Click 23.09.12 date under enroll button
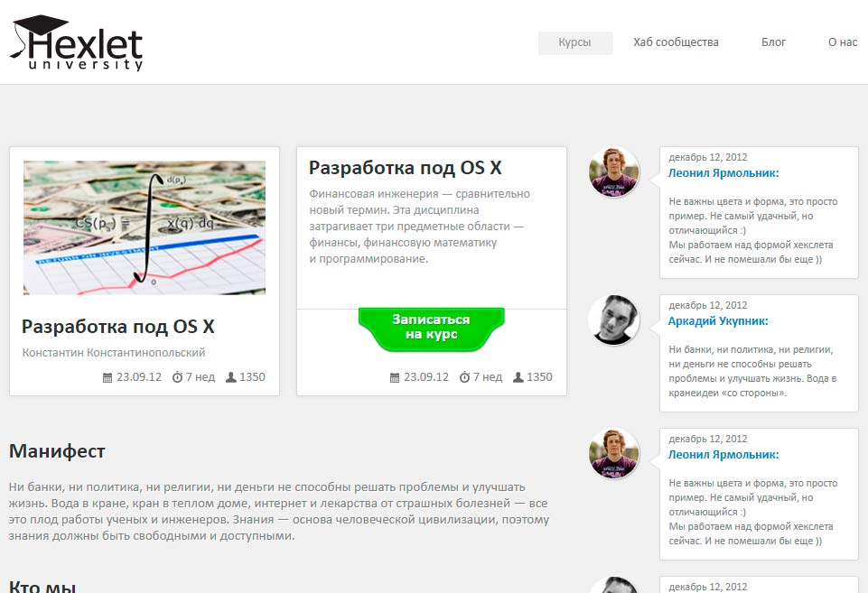The width and height of the screenshot is (868, 593). point(425,377)
